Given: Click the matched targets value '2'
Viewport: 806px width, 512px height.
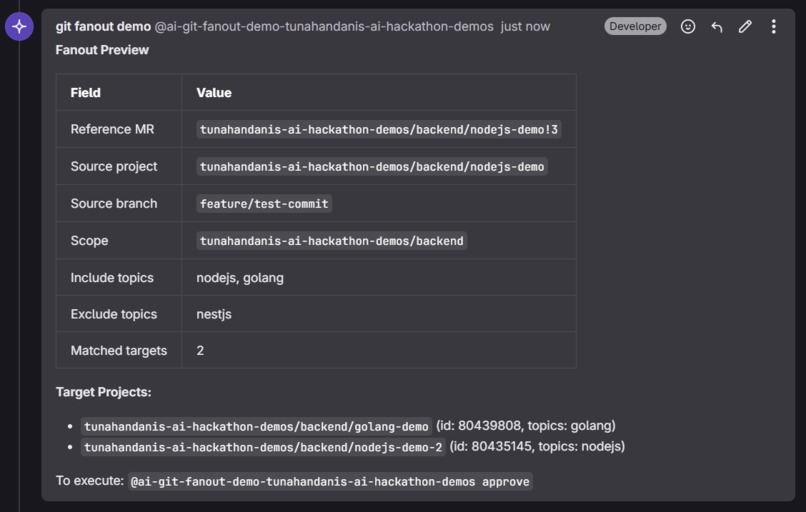Looking at the screenshot, I should coord(200,351).
